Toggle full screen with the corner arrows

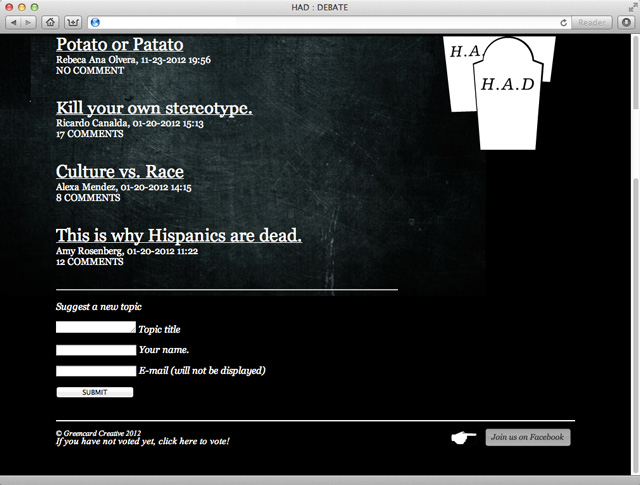point(632,7)
